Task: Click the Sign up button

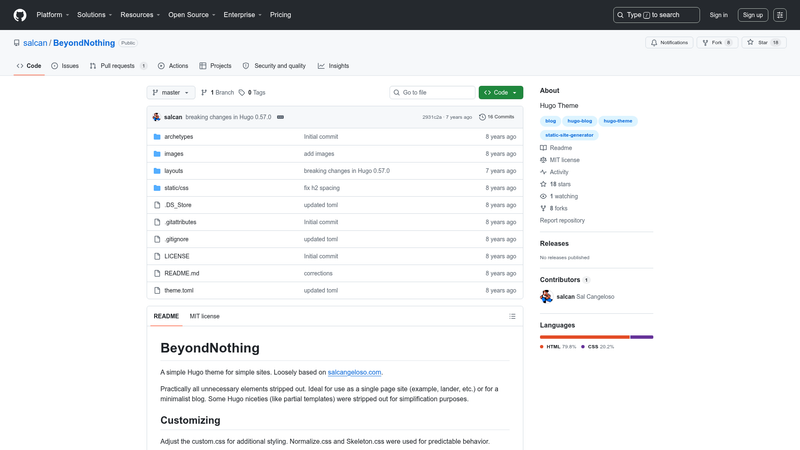Action: (x=753, y=15)
